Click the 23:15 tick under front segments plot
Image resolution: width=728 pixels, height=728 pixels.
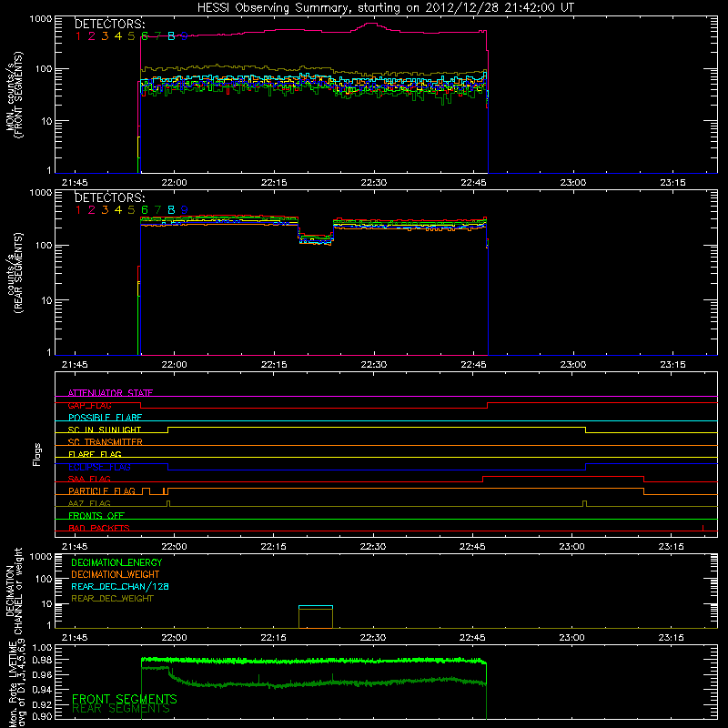pyautogui.click(x=672, y=183)
